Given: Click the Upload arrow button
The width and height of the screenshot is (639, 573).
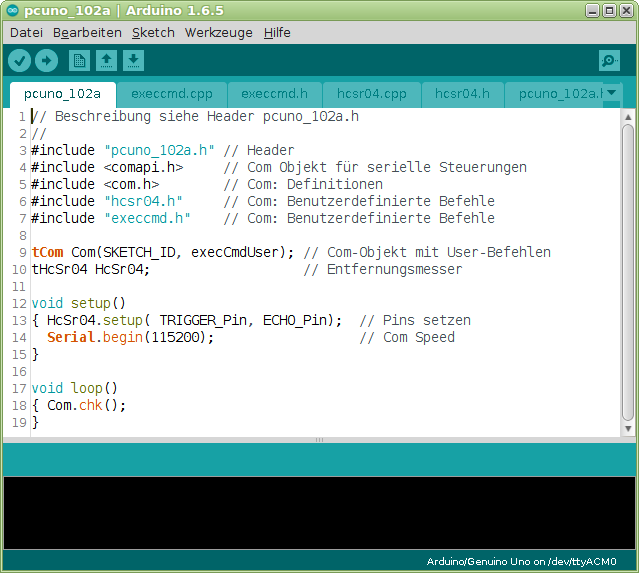Looking at the screenshot, I should tap(46, 61).
